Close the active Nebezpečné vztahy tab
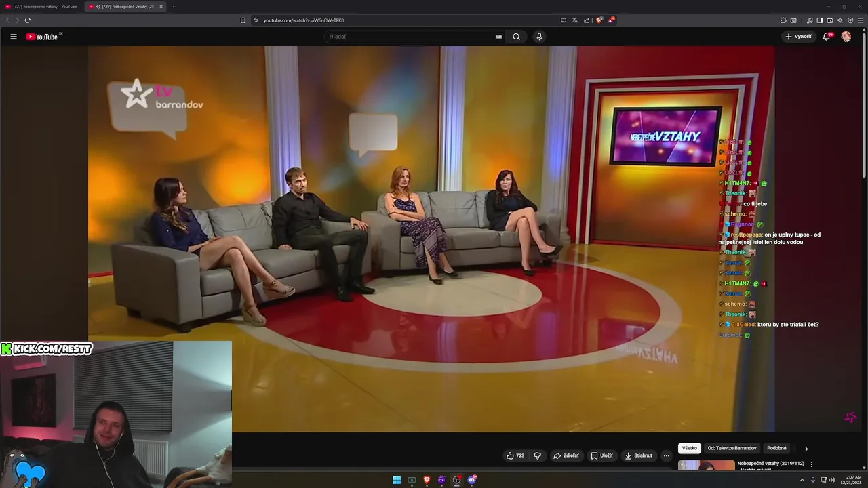 [x=161, y=7]
